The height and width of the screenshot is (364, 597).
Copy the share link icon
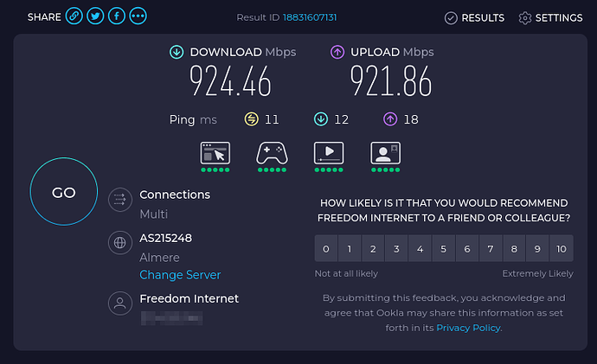(x=74, y=16)
